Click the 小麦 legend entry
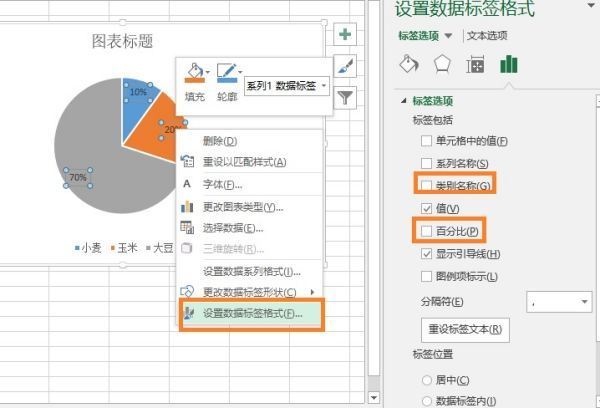Viewport: 600px width, 408px height. [88, 248]
